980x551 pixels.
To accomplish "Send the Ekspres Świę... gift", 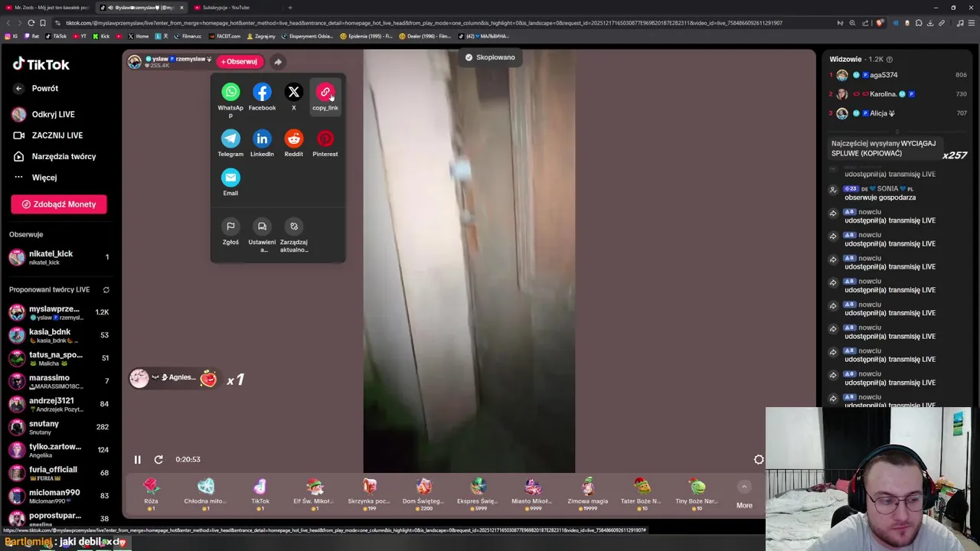I will (x=479, y=494).
